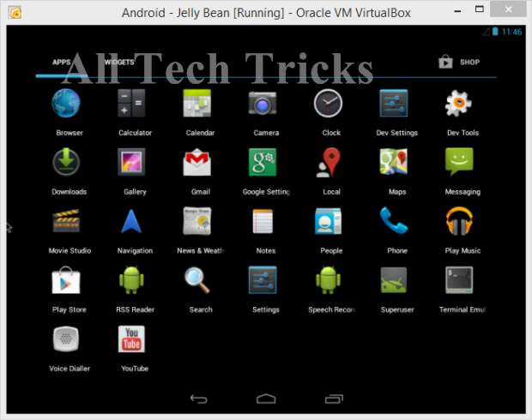Open the Gallery app

131,162
